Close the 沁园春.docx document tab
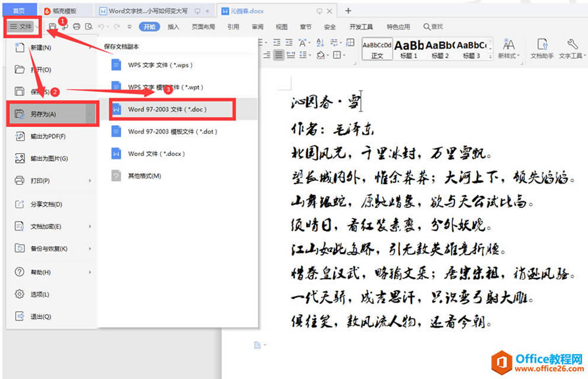Viewport: 588px width, 379px height. click(329, 11)
